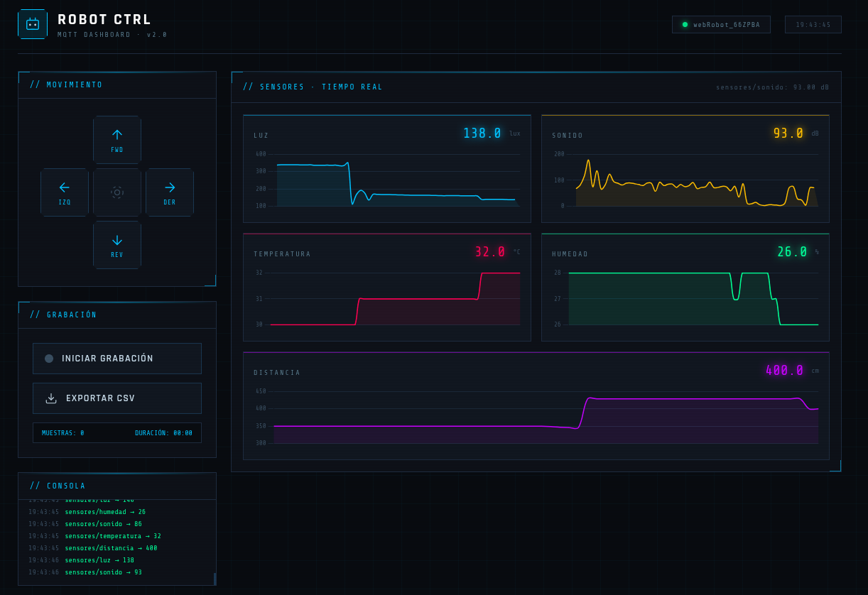
Task: Click 'sensores/sonido: 93.00 dB' header status
Action: [772, 87]
